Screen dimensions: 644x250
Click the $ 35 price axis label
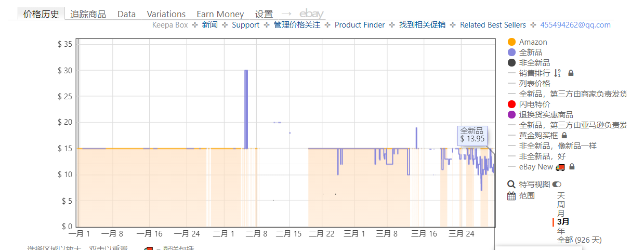[x=65, y=44]
